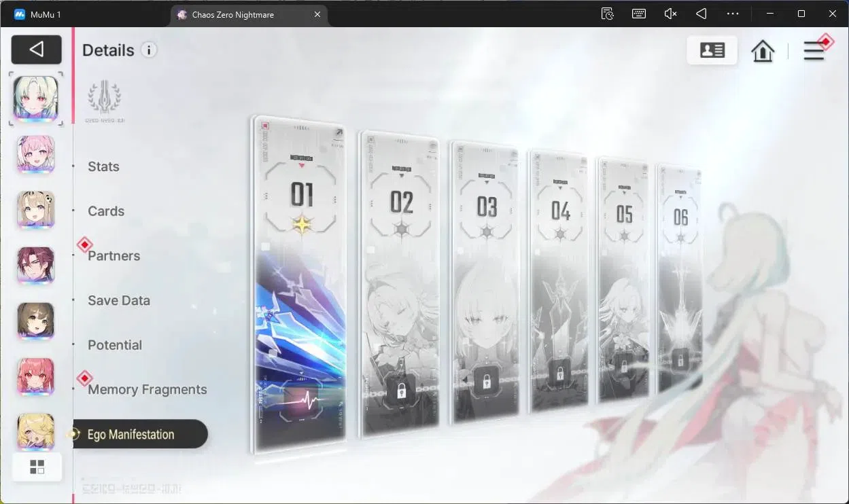Click the gold star on card 01
The width and height of the screenshot is (849, 504).
(301, 223)
